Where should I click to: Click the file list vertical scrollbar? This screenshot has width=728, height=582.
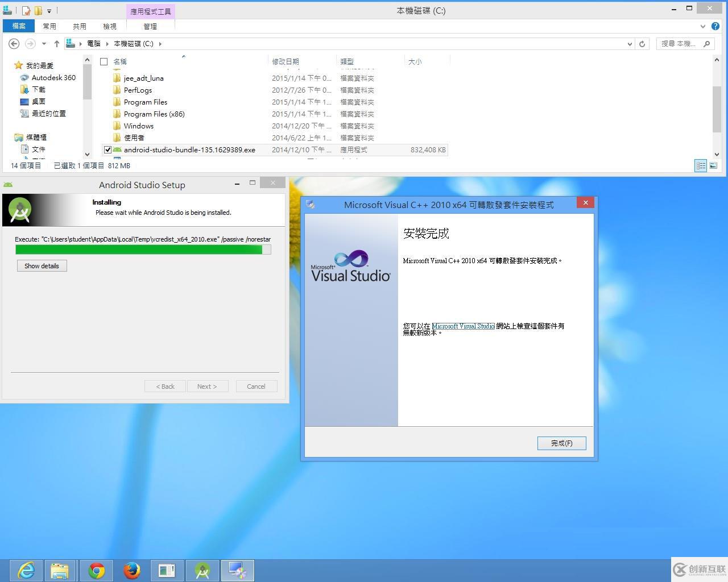click(x=717, y=108)
